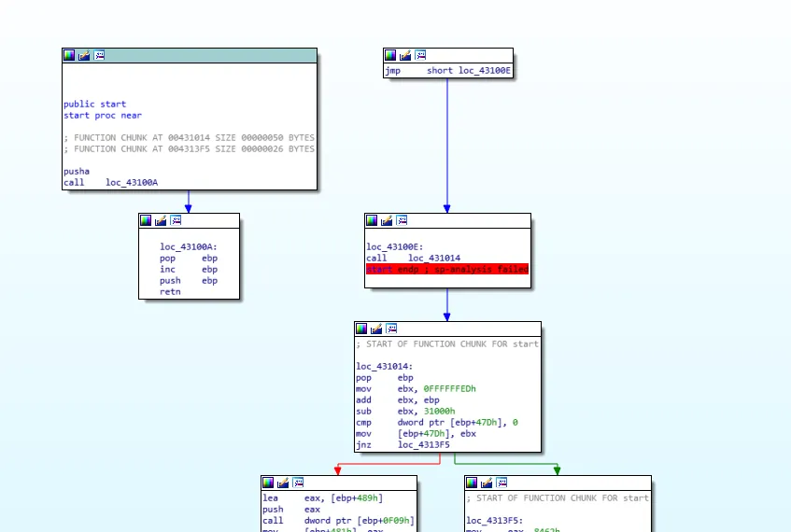Click the 'add ebx, ebp' instruction

[x=398, y=399]
